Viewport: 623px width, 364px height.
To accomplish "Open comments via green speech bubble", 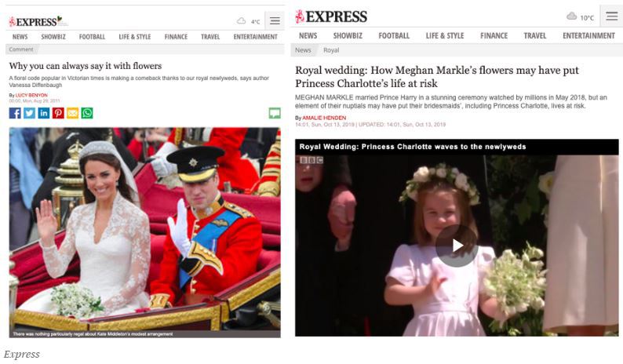I will tap(275, 113).
